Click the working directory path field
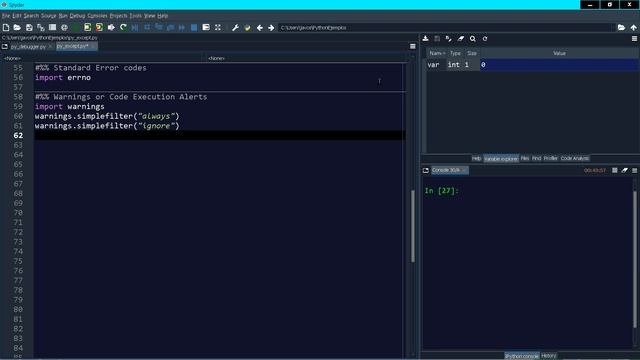This screenshot has width=640, height=360. tap(446, 27)
